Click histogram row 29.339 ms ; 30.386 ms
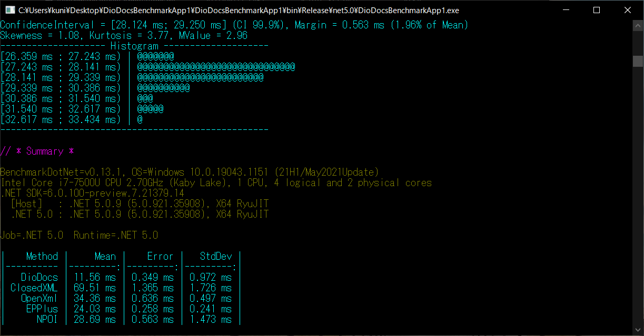Viewport: 644px width, 336px height. click(95, 88)
